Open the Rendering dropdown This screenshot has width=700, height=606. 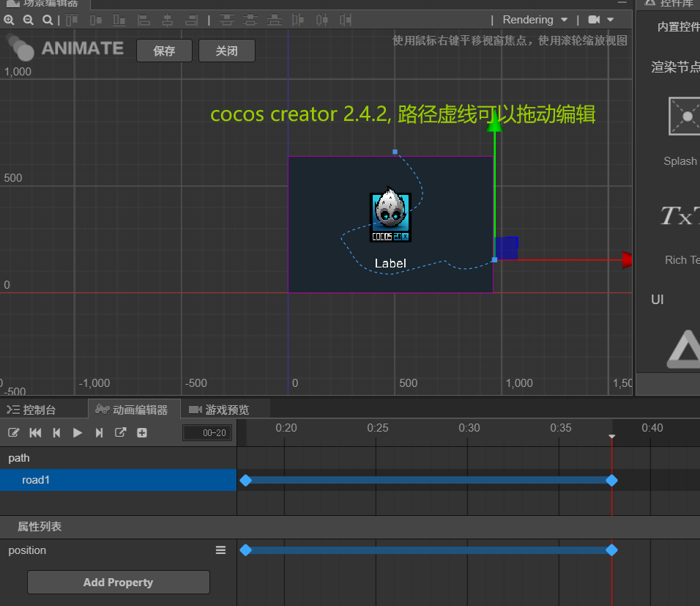tap(535, 20)
